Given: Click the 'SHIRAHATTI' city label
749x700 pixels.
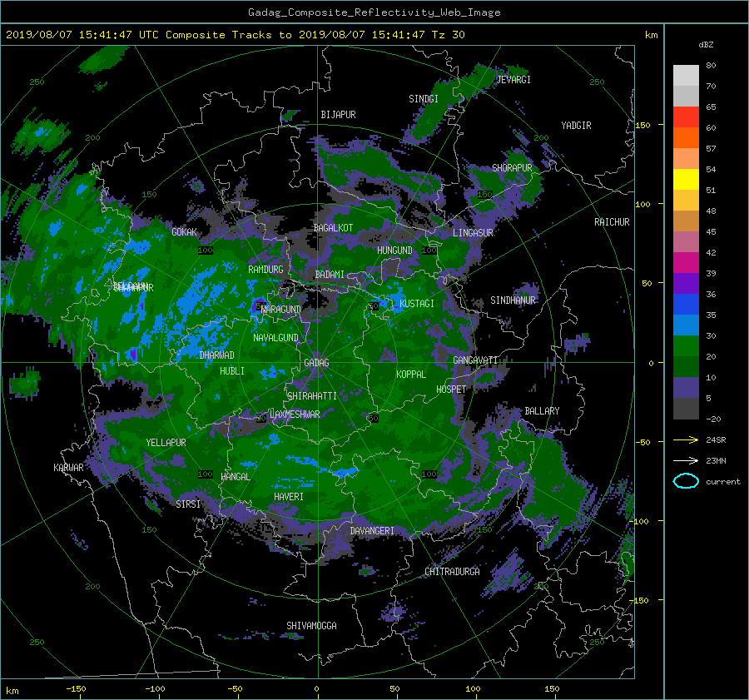Looking at the screenshot, I should click(x=312, y=396).
